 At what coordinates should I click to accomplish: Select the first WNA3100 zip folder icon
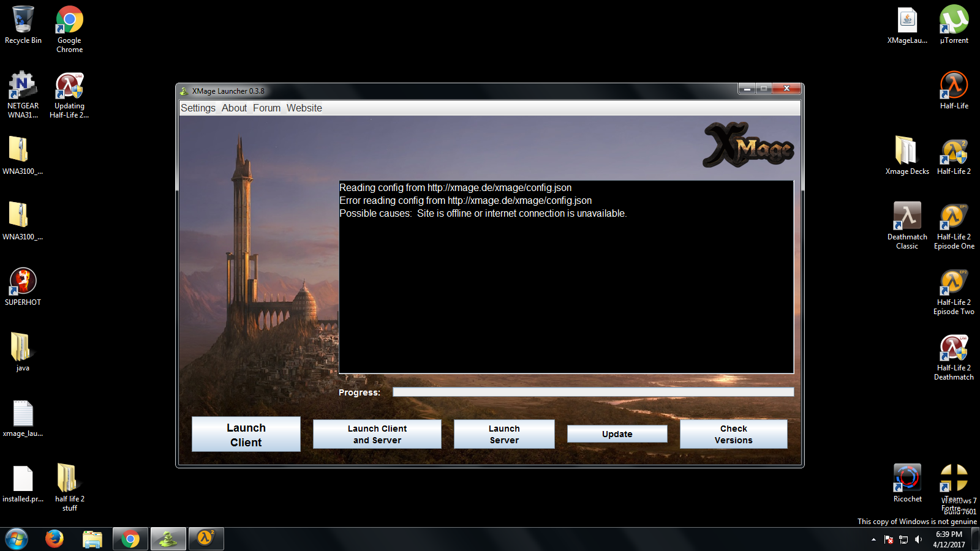23,156
